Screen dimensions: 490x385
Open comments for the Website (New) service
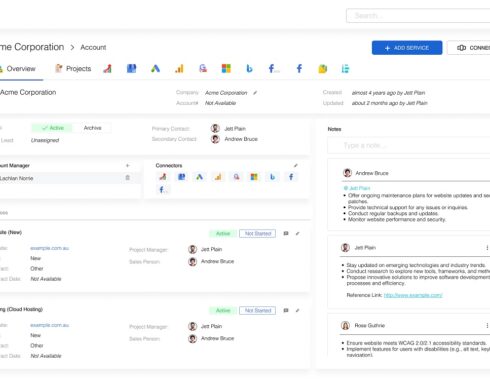pyautogui.click(x=286, y=233)
